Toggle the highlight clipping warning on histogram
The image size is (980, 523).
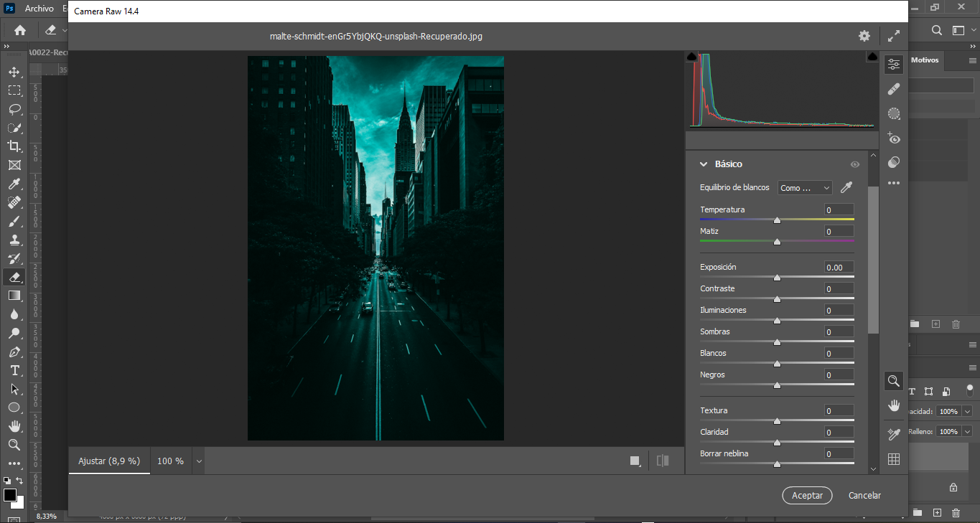click(872, 56)
